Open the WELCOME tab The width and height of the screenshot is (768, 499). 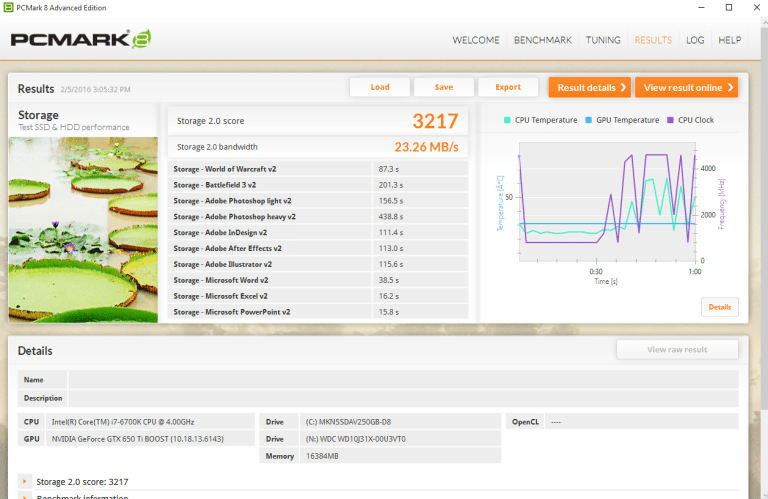pyautogui.click(x=476, y=40)
